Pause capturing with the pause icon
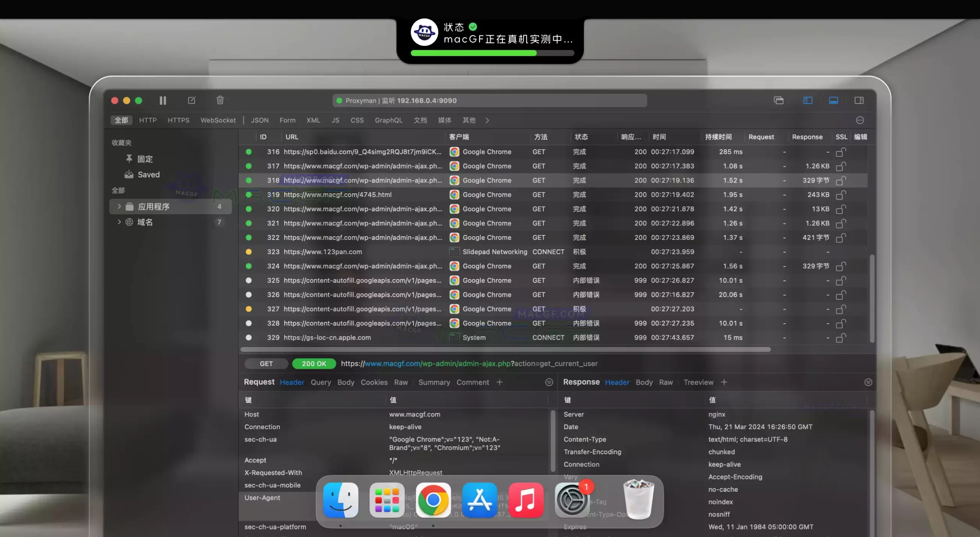Image resolution: width=980 pixels, height=537 pixels. coord(163,100)
